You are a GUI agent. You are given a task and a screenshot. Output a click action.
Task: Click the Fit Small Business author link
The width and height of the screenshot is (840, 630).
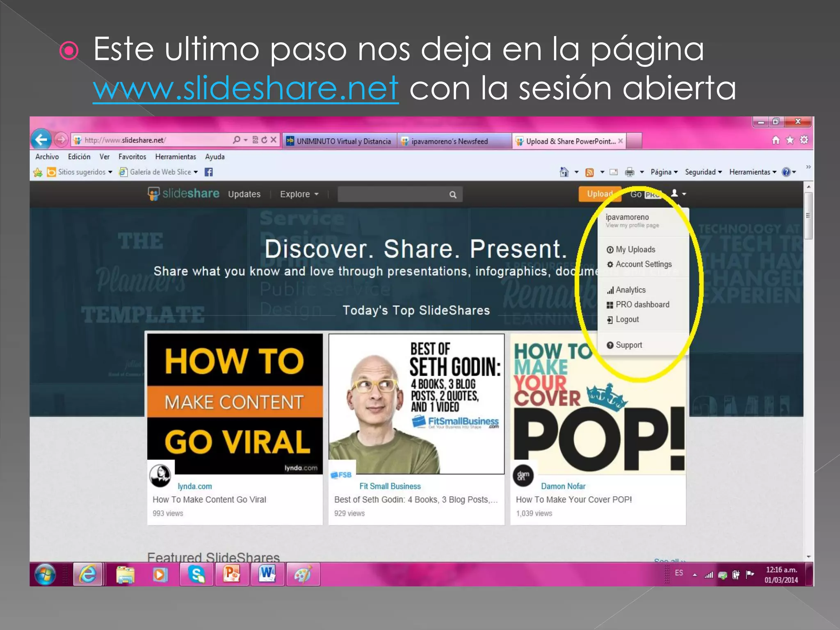[390, 486]
